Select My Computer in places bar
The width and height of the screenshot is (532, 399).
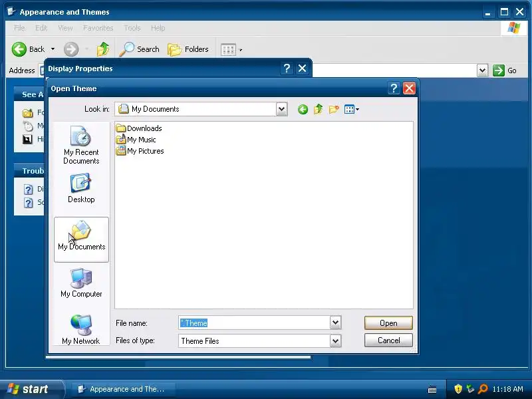click(81, 283)
